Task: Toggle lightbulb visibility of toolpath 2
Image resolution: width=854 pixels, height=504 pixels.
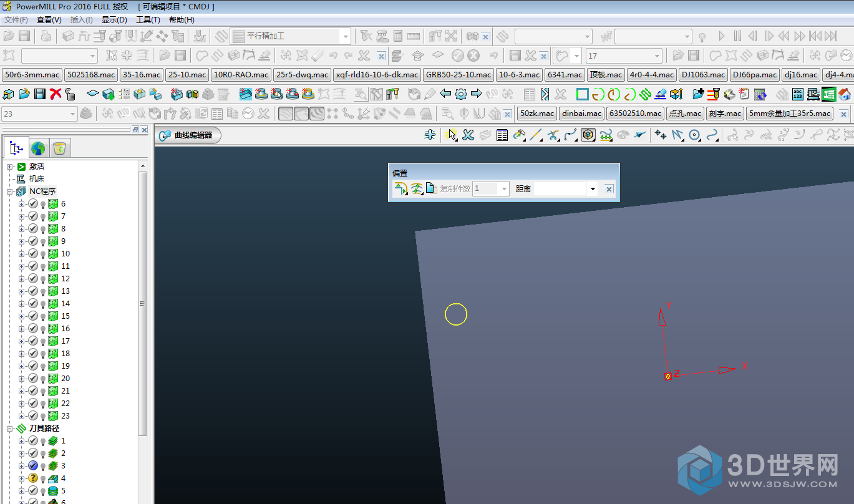Action: coord(43,453)
